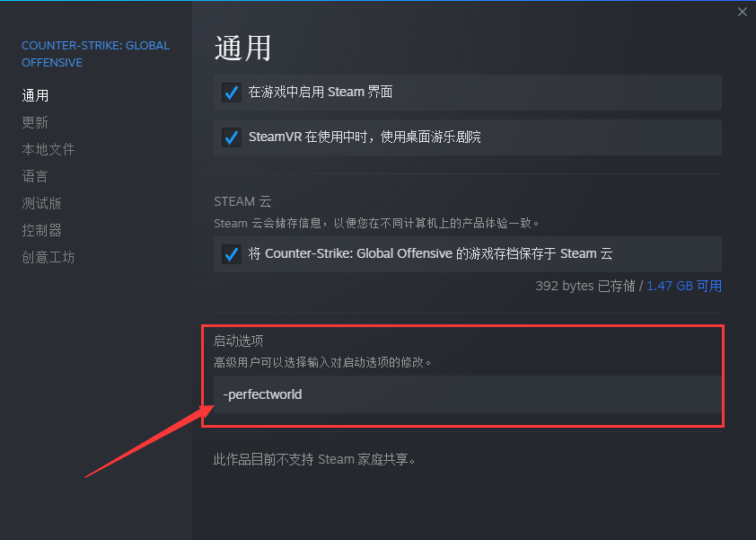Disable the Steam 云 game save checkbox
Viewport: 756px width, 540px height.
[232, 254]
